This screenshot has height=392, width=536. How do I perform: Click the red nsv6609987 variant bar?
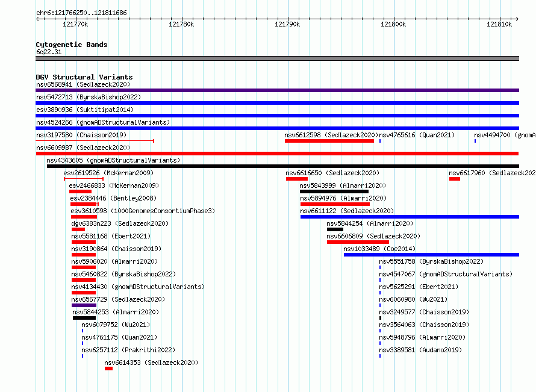point(277,154)
